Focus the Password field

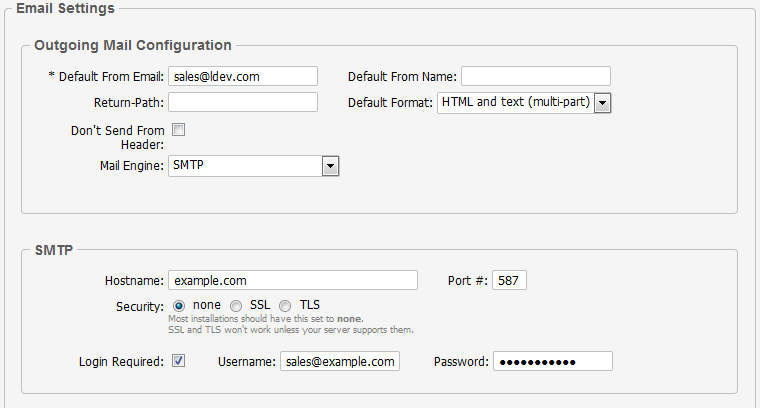[552, 361]
